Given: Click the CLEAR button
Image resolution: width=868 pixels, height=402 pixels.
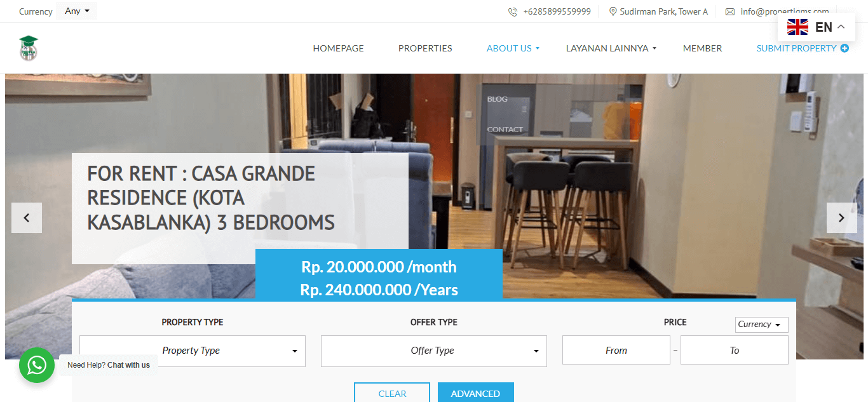Looking at the screenshot, I should (392, 392).
